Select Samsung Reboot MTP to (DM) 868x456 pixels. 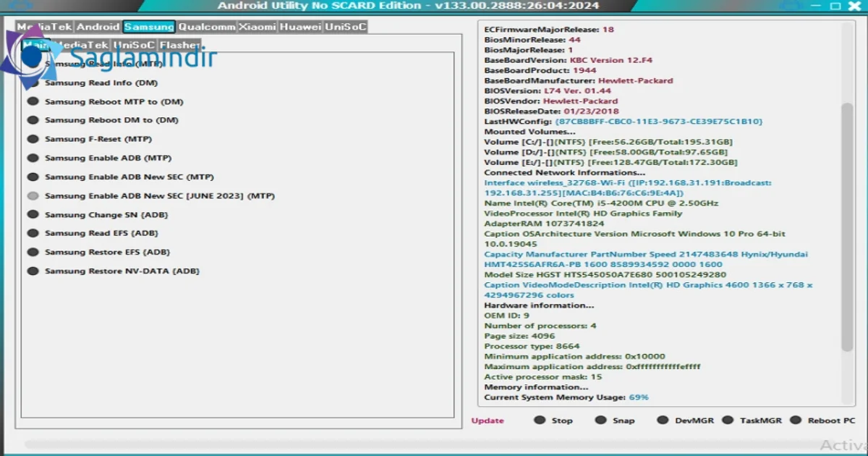[105, 101]
